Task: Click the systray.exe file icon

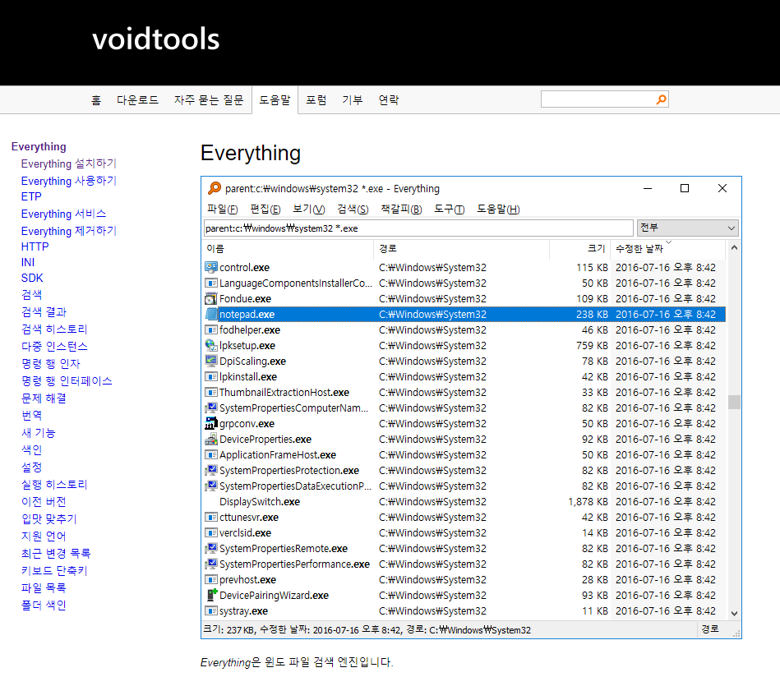Action: (211, 611)
